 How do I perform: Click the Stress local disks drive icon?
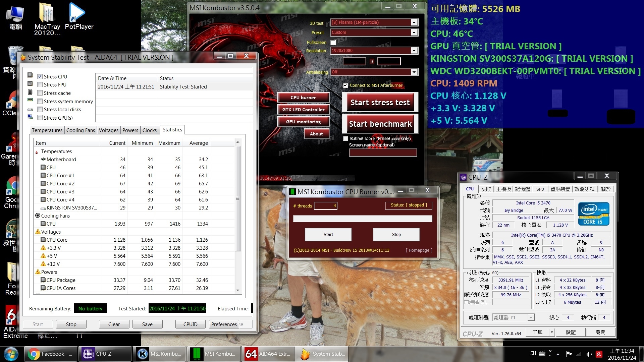[30, 109]
